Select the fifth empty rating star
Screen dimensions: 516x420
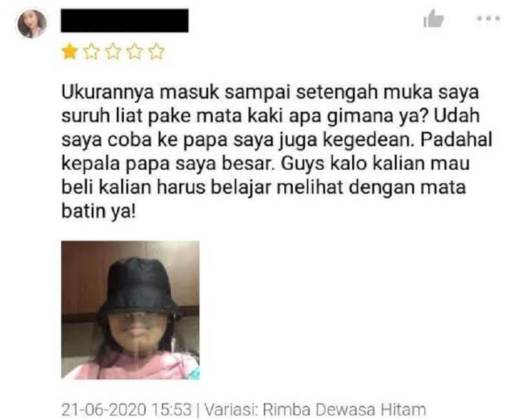click(156, 52)
